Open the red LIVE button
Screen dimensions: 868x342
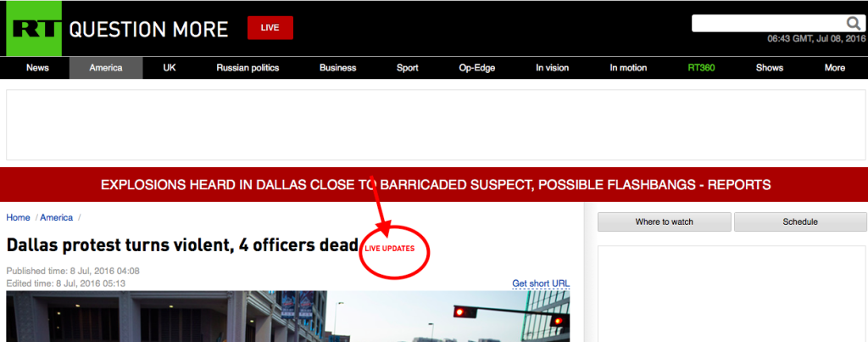270,28
